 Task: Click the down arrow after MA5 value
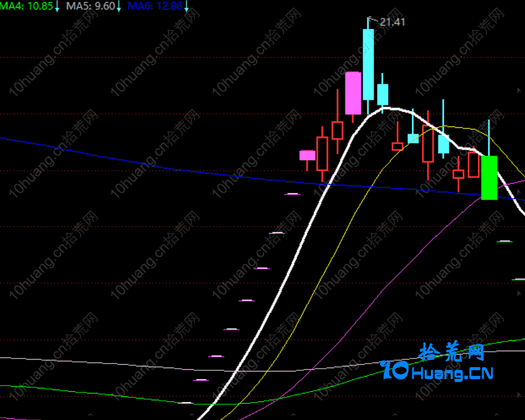[x=118, y=6]
